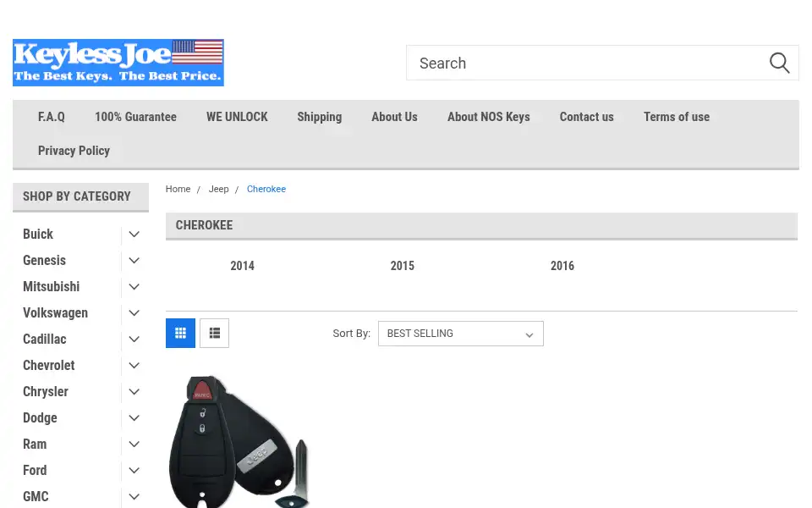The height and width of the screenshot is (508, 812).
Task: Open the Chevrolet category link
Action: point(49,366)
